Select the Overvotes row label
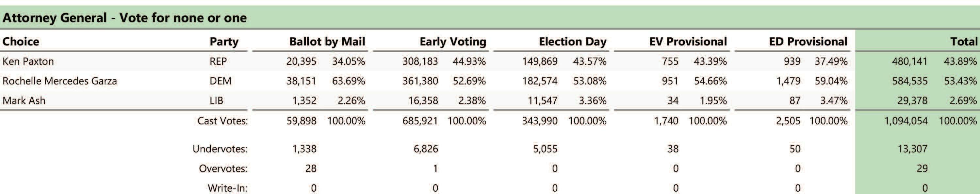Screen dimensions: 980x194 pos(223,168)
